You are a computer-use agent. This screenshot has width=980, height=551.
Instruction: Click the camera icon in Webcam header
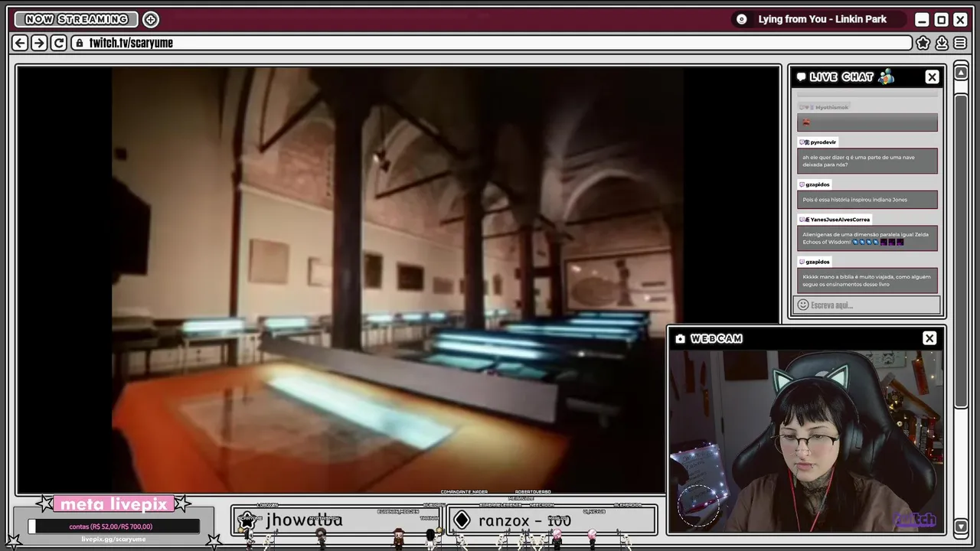pos(680,338)
